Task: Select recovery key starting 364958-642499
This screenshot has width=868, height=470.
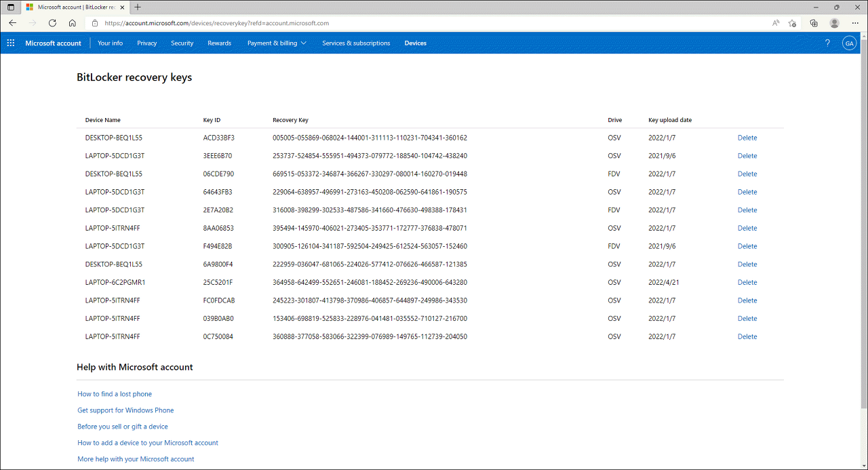Action: [370, 282]
